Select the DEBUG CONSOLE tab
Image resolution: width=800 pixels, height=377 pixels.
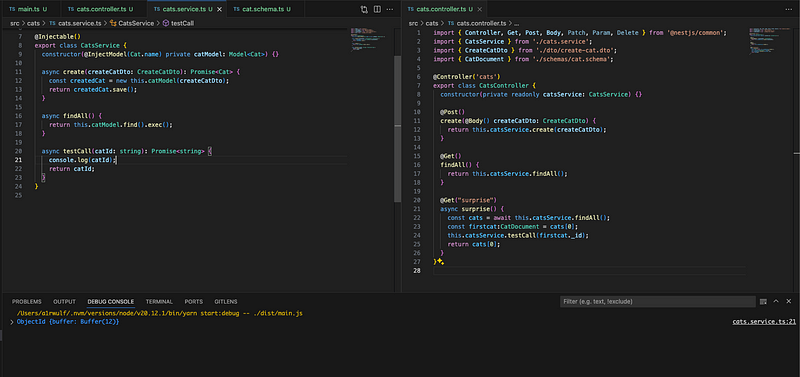click(x=111, y=301)
